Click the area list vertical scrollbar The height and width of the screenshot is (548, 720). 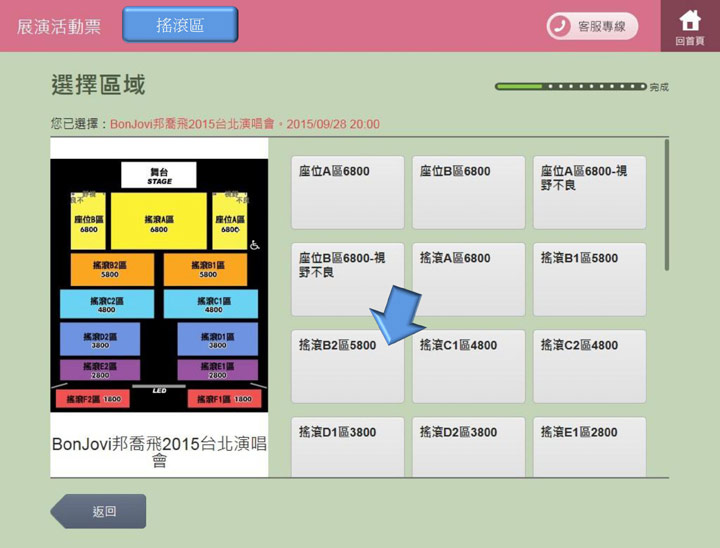tap(667, 206)
